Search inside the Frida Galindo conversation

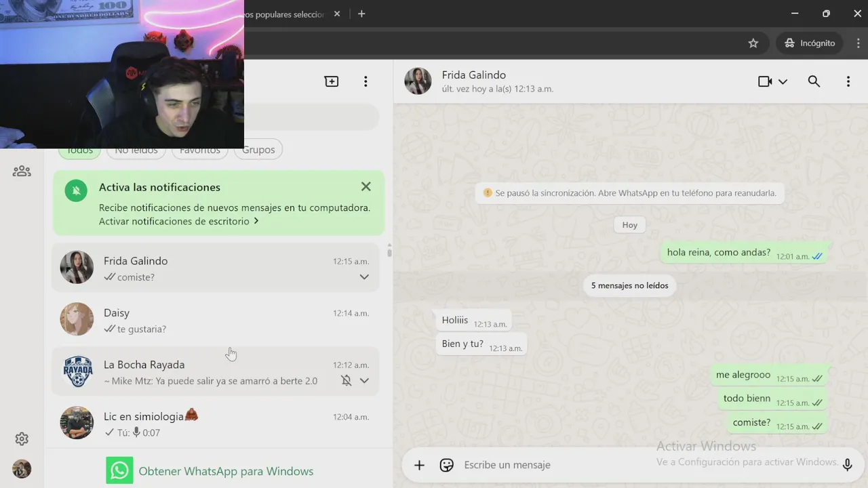click(x=814, y=81)
